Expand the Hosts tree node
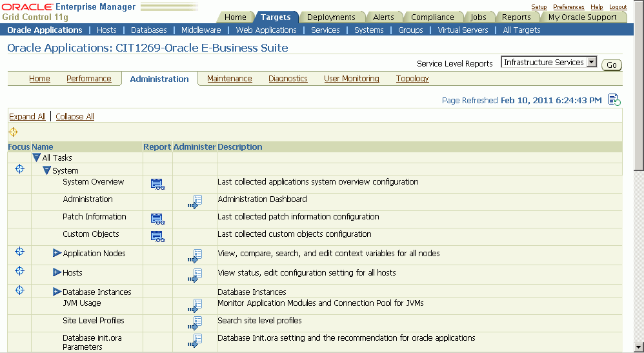 (57, 272)
